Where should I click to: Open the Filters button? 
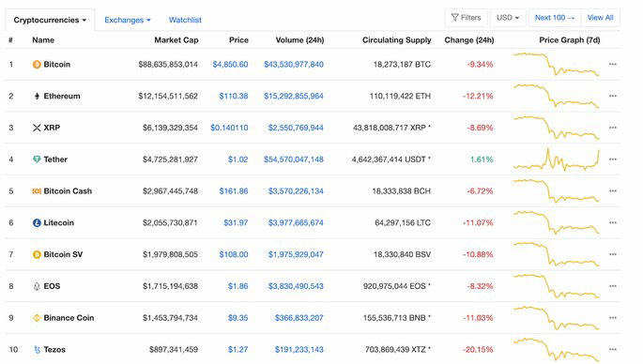466,18
